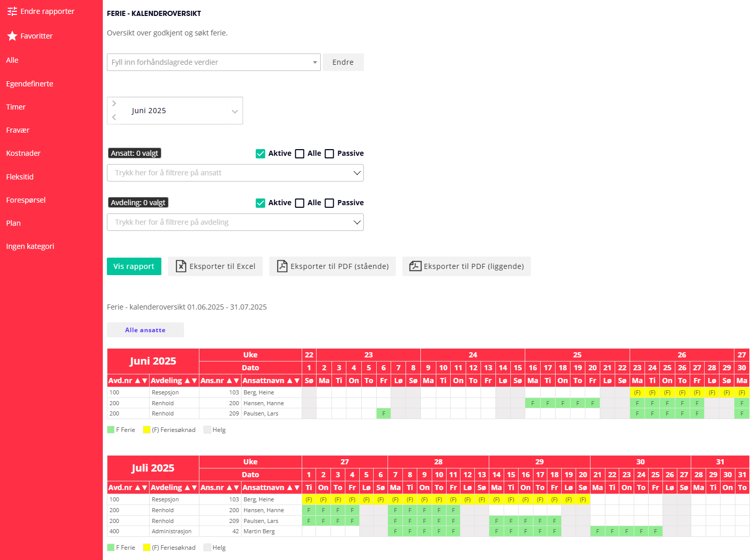
Task: Open the Fleksitid category
Action: (x=20, y=177)
